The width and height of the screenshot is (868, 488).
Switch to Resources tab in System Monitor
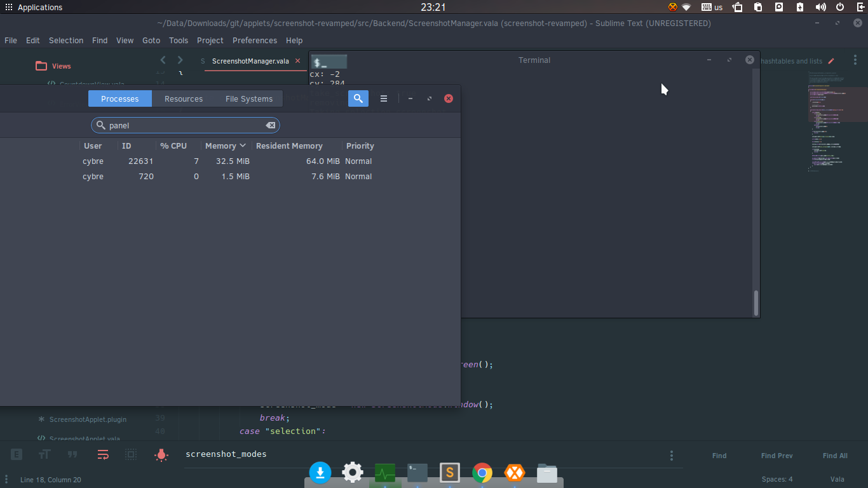(x=184, y=98)
